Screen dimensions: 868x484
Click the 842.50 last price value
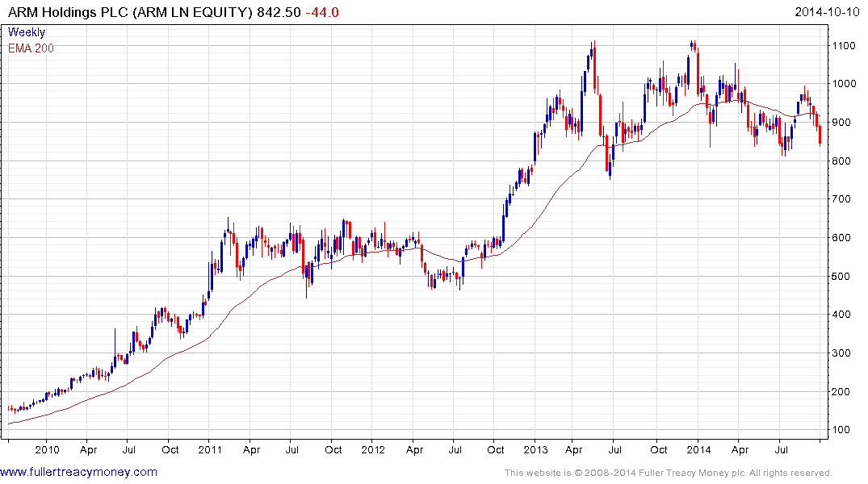pyautogui.click(x=279, y=11)
